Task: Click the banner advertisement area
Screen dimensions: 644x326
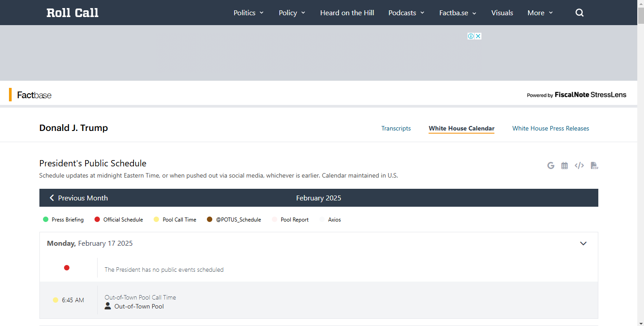Action: pyautogui.click(x=318, y=53)
